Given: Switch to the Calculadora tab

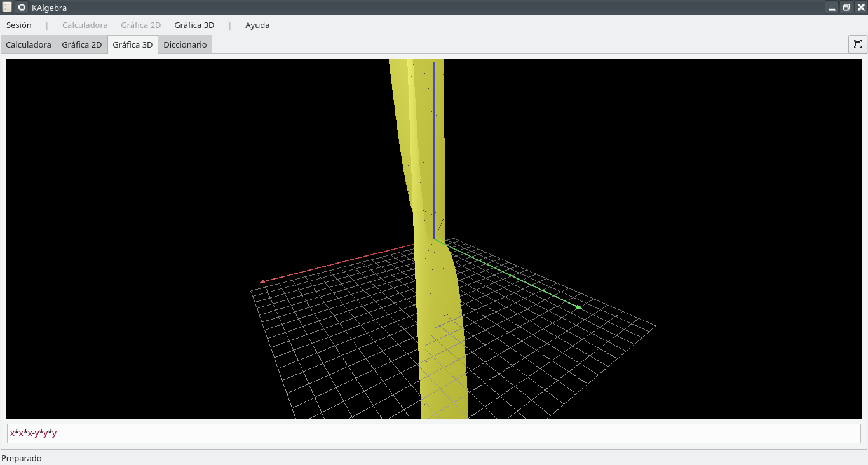Looking at the screenshot, I should pos(29,45).
